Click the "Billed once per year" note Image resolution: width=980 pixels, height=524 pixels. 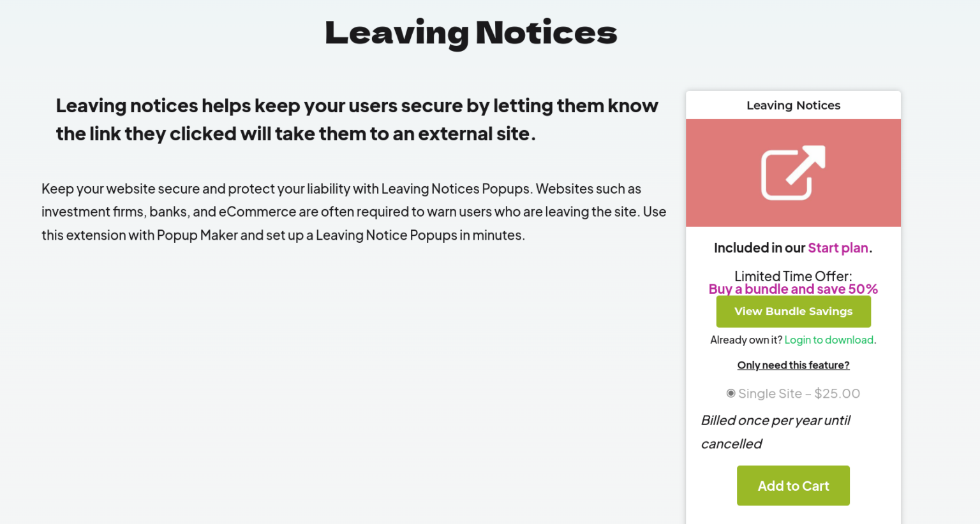775,432
